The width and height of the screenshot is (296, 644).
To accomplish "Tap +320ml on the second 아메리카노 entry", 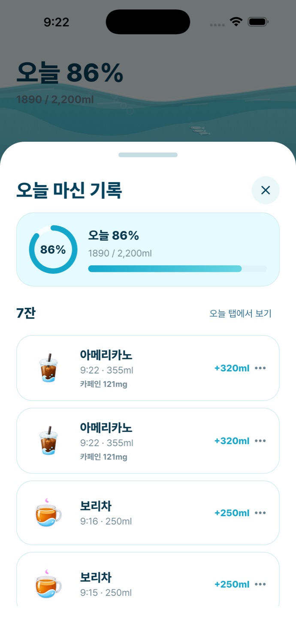I will (232, 441).
